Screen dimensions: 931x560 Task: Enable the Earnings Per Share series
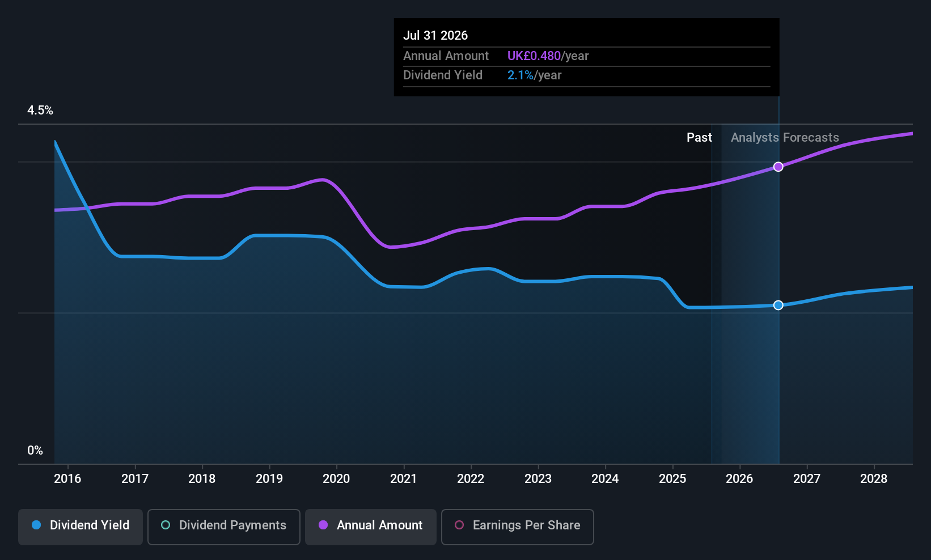[x=518, y=527]
